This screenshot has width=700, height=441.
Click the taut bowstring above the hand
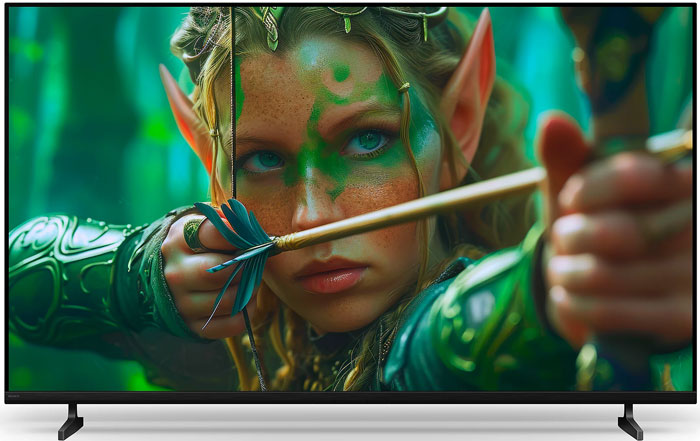click(232, 100)
